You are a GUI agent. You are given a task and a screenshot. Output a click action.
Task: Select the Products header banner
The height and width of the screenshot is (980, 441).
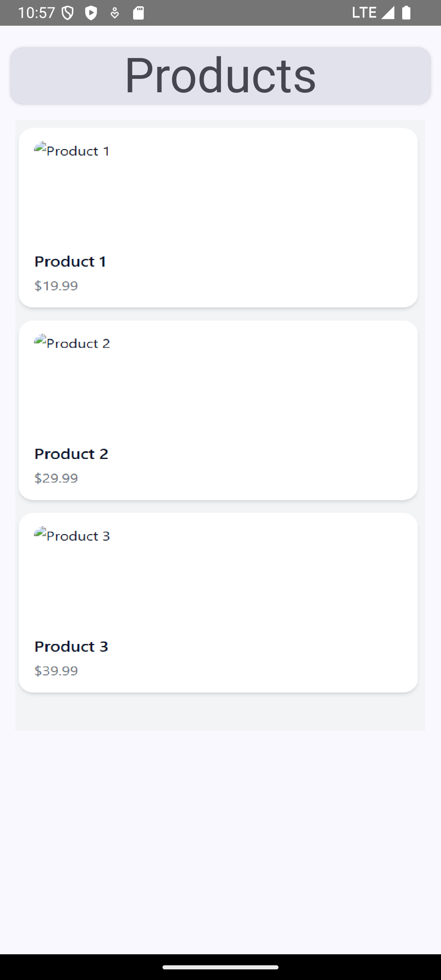[220, 76]
